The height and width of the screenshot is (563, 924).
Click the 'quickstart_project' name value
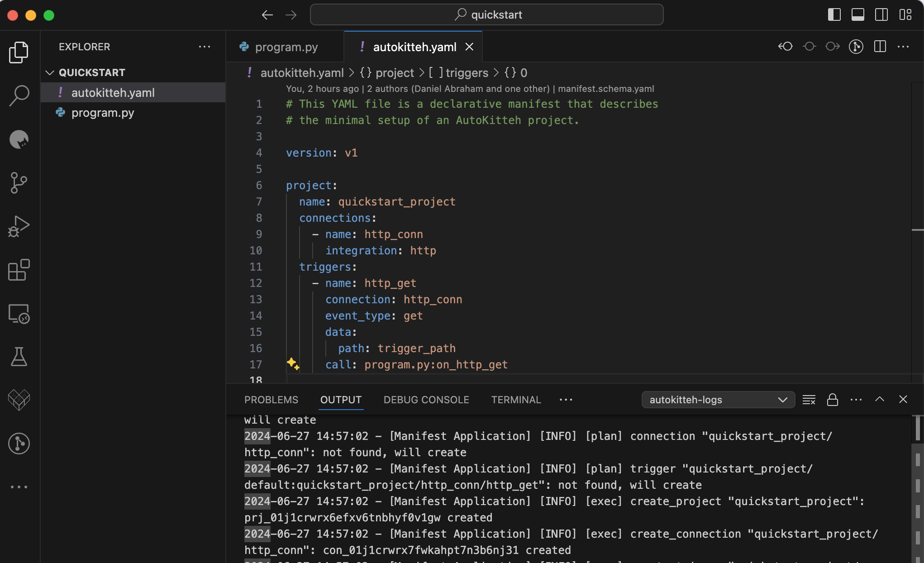(x=397, y=201)
